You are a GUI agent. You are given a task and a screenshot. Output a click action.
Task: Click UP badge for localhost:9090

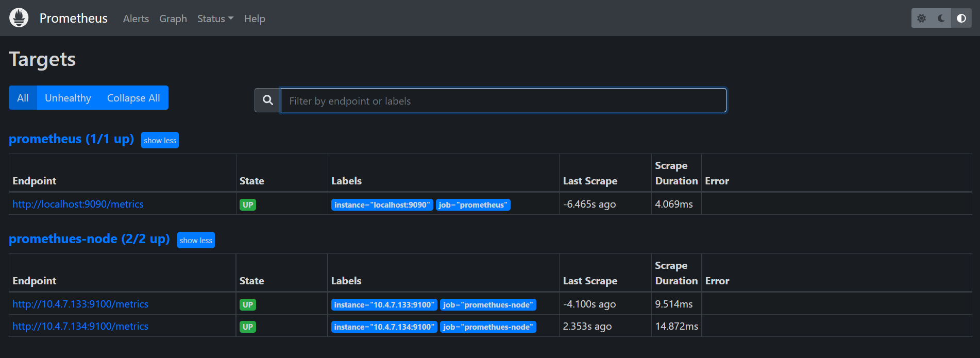[248, 204]
